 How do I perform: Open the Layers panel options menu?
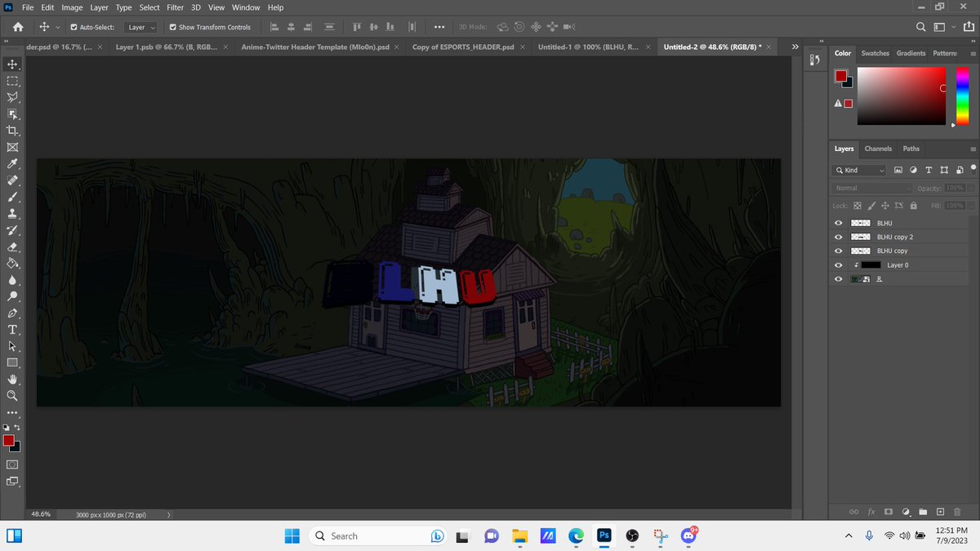(x=972, y=149)
